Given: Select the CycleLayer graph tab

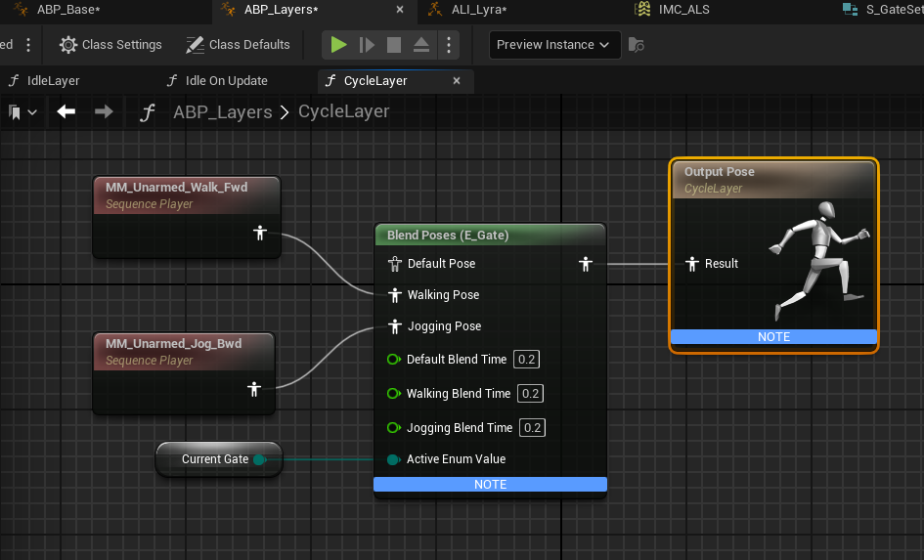Looking at the screenshot, I should point(375,81).
